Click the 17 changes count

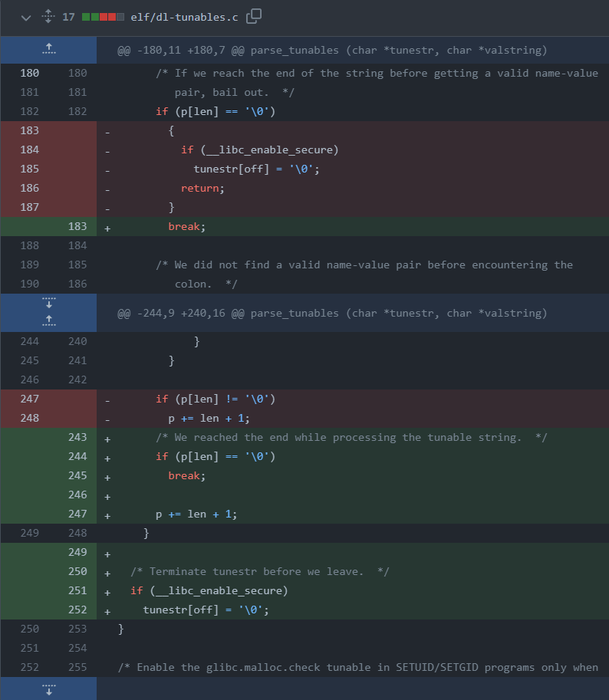[x=68, y=16]
